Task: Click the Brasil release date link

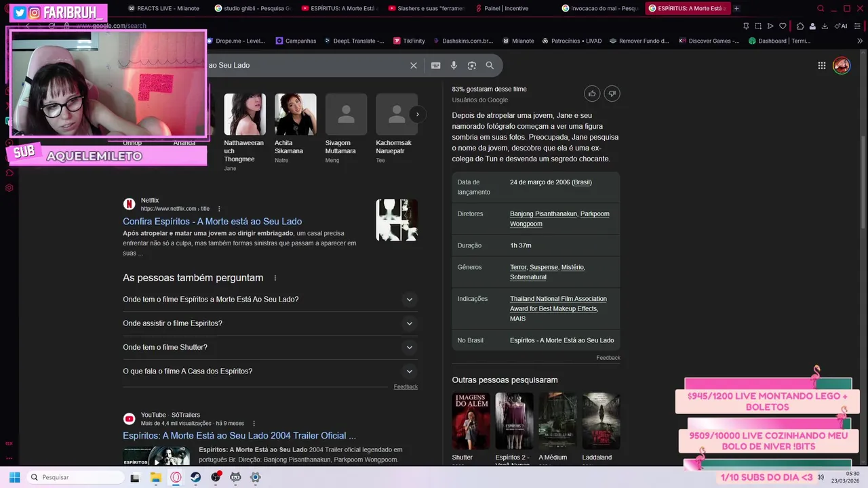Action: pos(581,182)
